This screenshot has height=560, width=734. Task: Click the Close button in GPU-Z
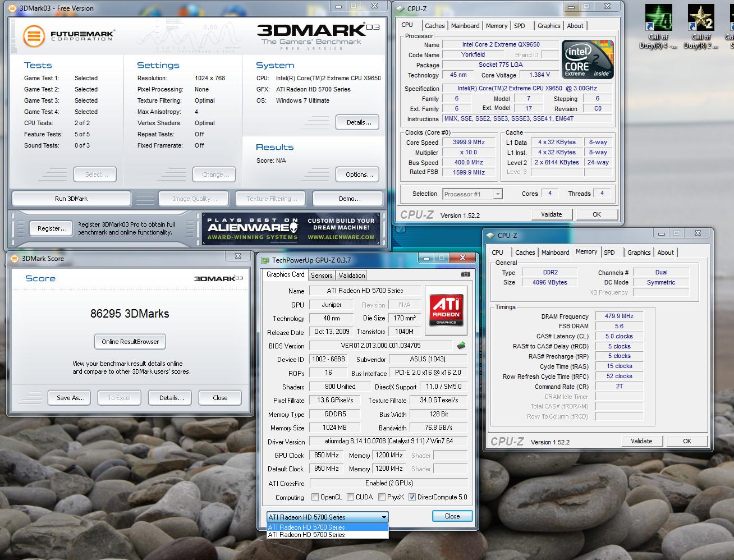[452, 516]
